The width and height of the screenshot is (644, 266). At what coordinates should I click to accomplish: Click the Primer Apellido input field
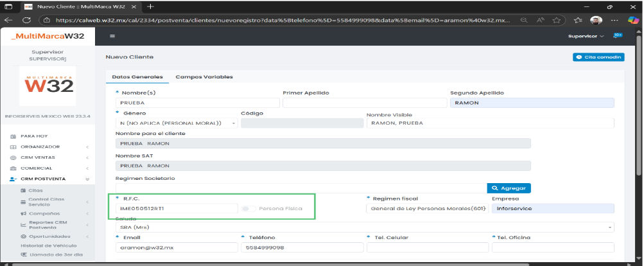click(363, 102)
